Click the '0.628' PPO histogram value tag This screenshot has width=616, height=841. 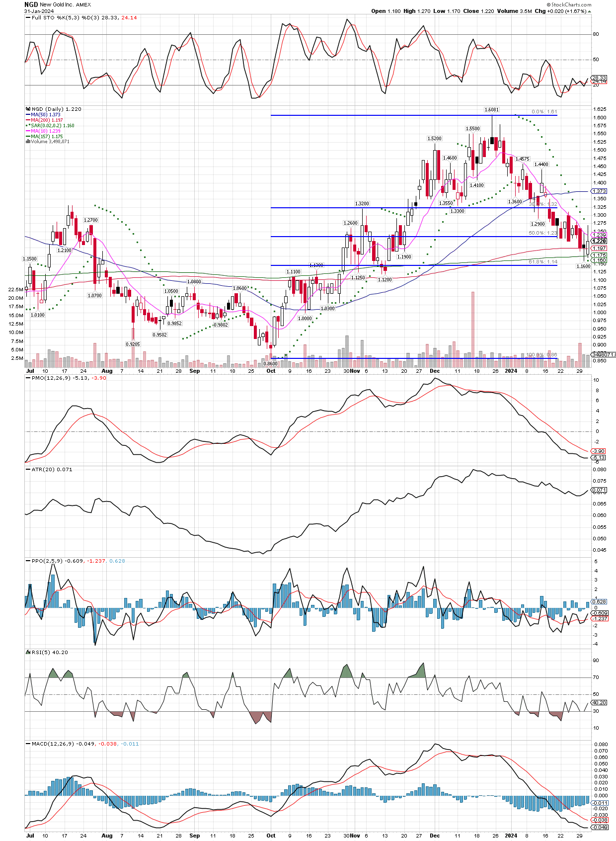click(600, 602)
